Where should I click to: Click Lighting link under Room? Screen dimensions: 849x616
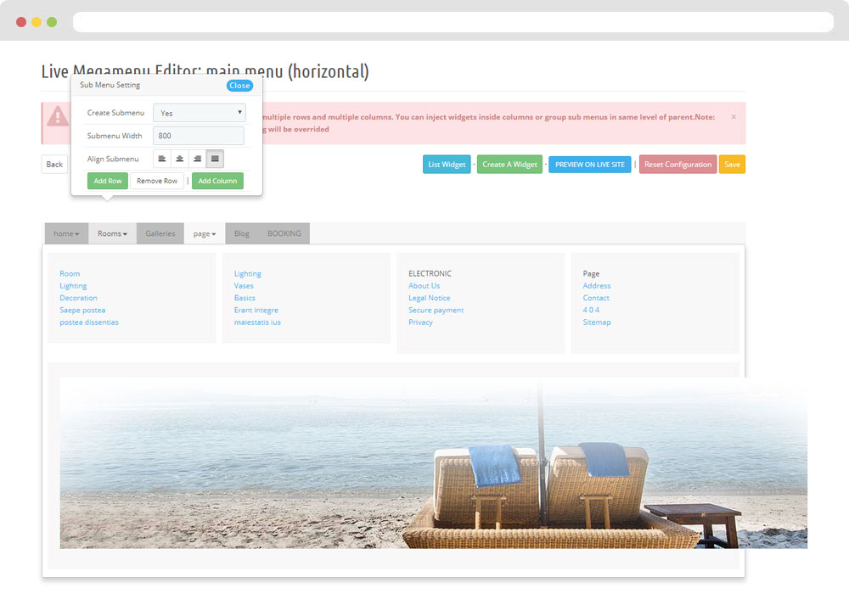pos(73,286)
